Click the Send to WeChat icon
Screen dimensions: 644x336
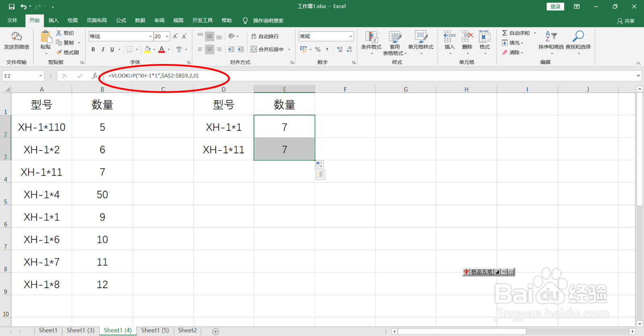tap(17, 37)
